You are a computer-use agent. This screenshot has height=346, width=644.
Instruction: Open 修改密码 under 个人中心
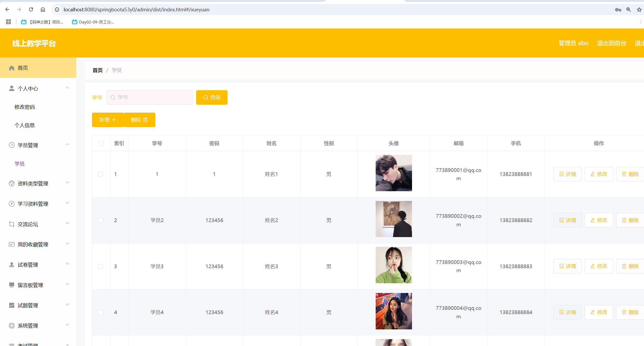pyautogui.click(x=25, y=107)
